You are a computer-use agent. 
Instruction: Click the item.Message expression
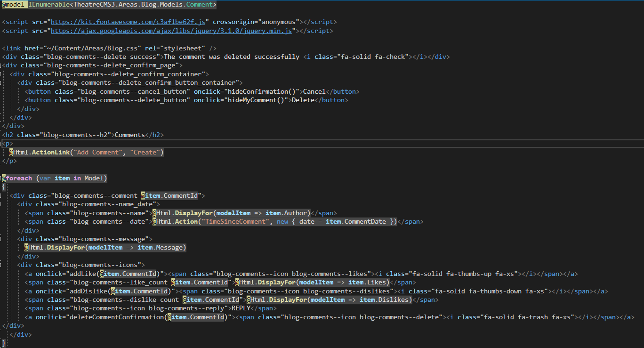[160, 247]
